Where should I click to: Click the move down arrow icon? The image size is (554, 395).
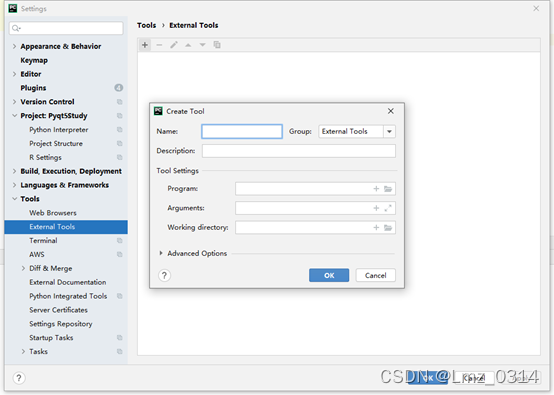pyautogui.click(x=202, y=45)
